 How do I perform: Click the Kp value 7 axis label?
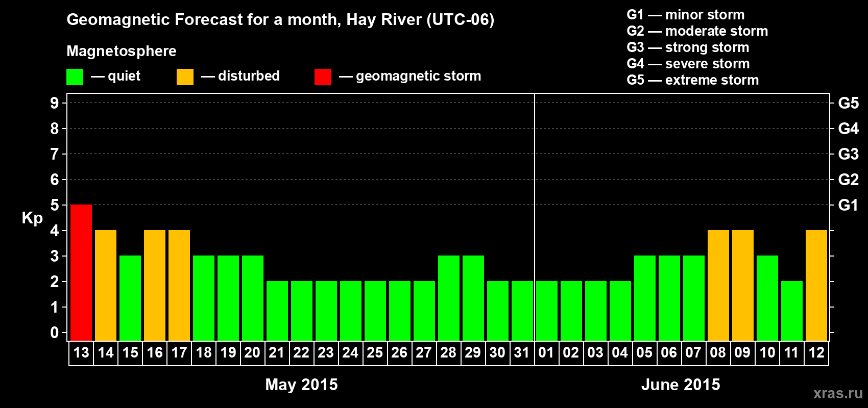(x=55, y=154)
